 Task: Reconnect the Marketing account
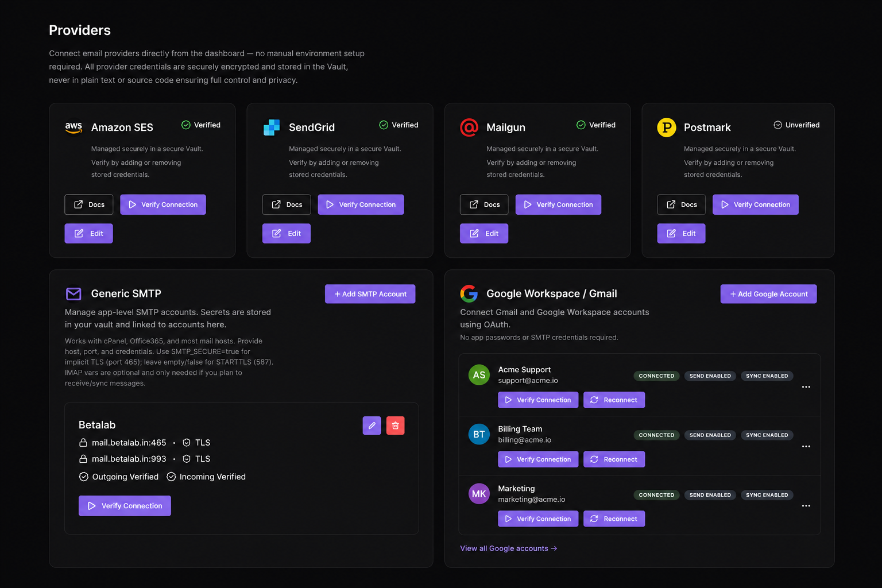(x=614, y=519)
